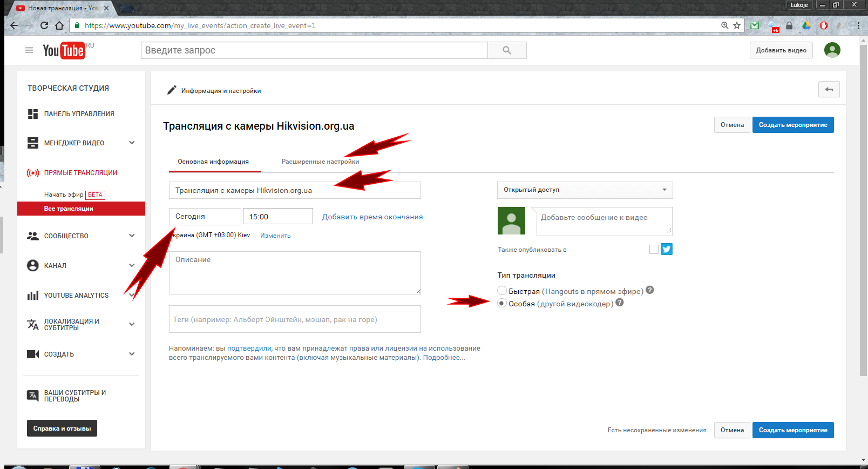Click the page vertical scrollbar

pos(863,216)
